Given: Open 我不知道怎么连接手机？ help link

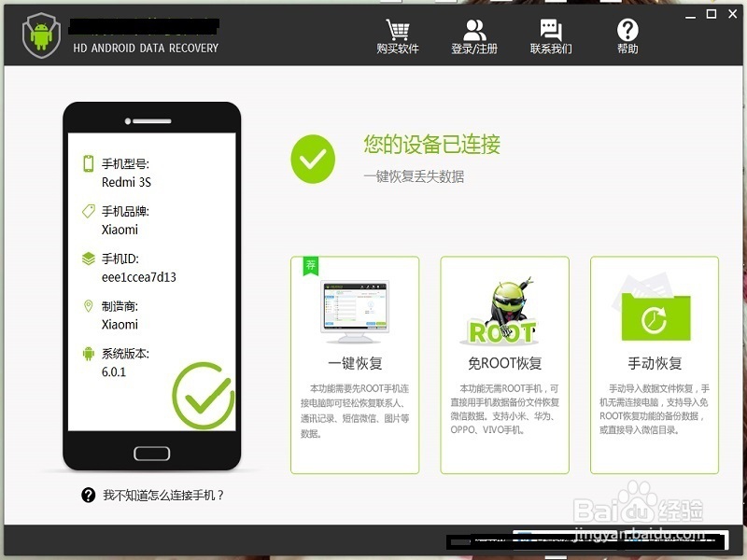Looking at the screenshot, I should [163, 496].
